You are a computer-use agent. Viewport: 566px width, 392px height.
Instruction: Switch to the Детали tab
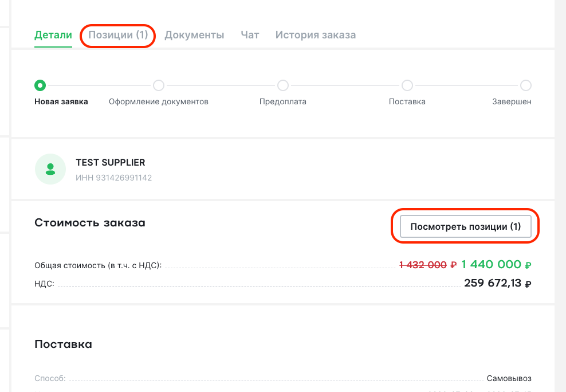[x=53, y=35]
